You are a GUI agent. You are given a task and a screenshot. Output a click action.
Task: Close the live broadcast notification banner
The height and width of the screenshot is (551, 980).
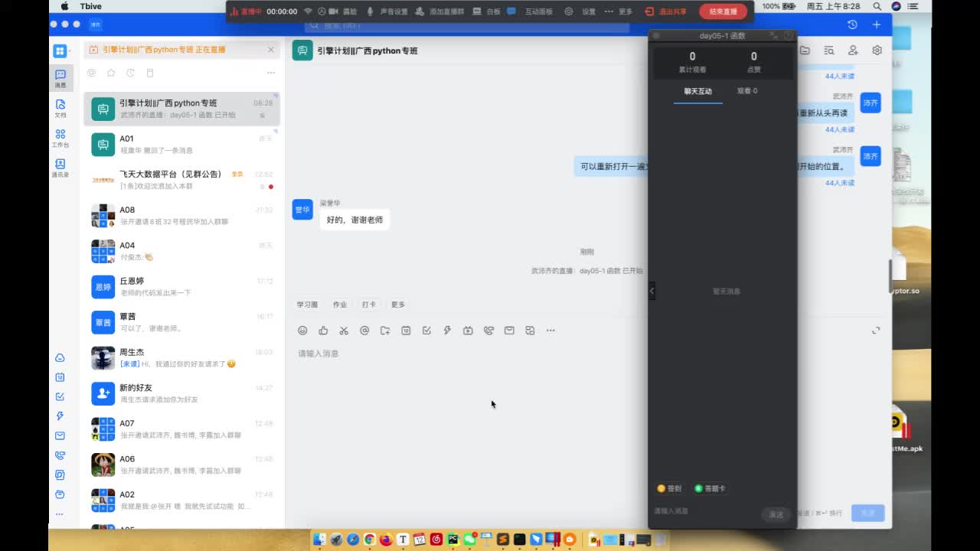coord(270,50)
